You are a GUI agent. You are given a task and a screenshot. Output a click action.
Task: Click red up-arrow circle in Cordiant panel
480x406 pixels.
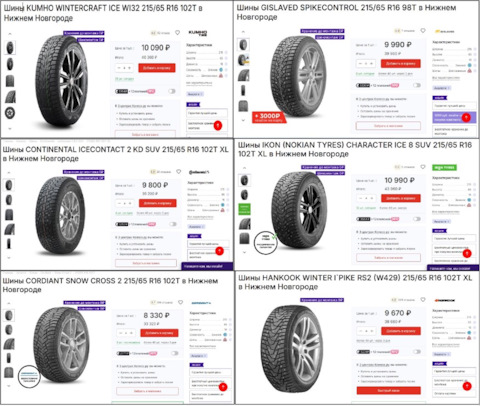(x=223, y=387)
